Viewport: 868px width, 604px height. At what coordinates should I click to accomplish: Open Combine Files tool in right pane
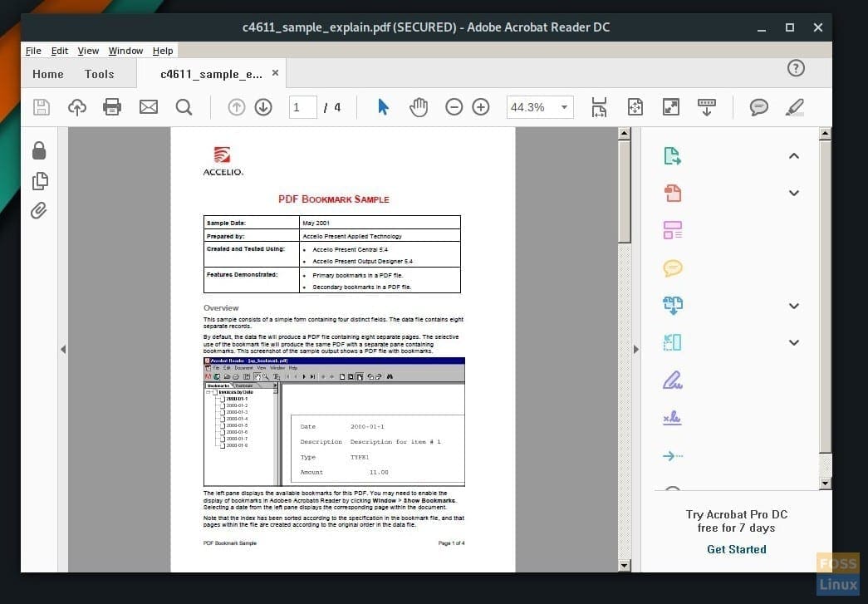click(673, 305)
